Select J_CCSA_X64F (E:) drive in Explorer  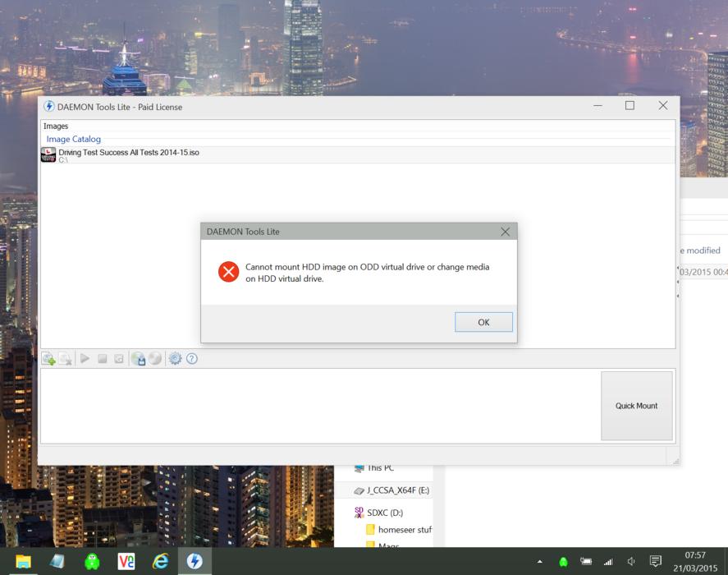(397, 490)
